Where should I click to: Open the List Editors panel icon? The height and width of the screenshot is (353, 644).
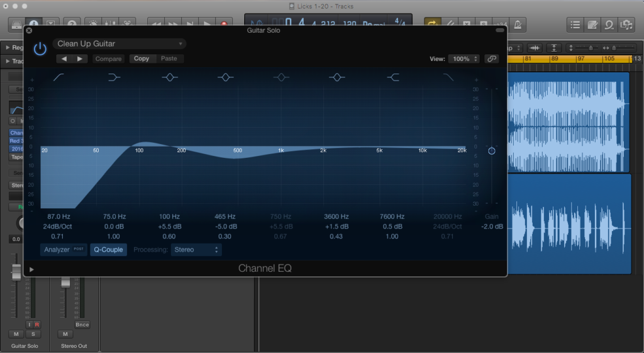click(x=575, y=25)
